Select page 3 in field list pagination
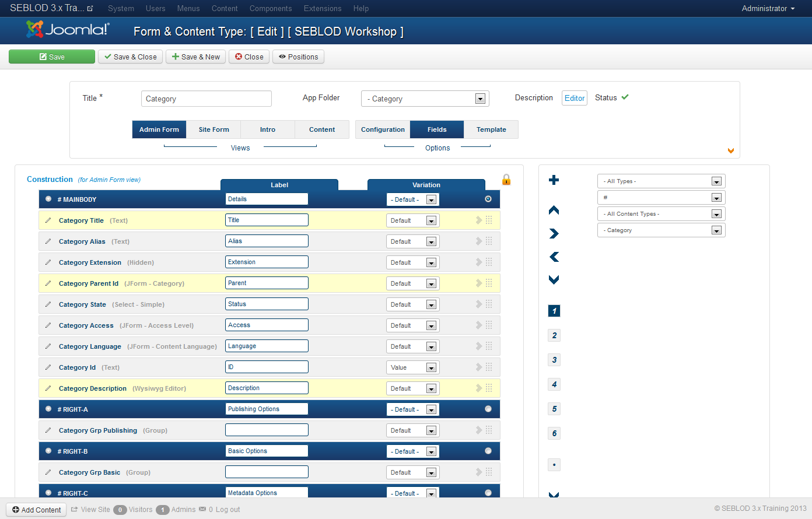Viewport: 812px width, 519px height. point(554,360)
